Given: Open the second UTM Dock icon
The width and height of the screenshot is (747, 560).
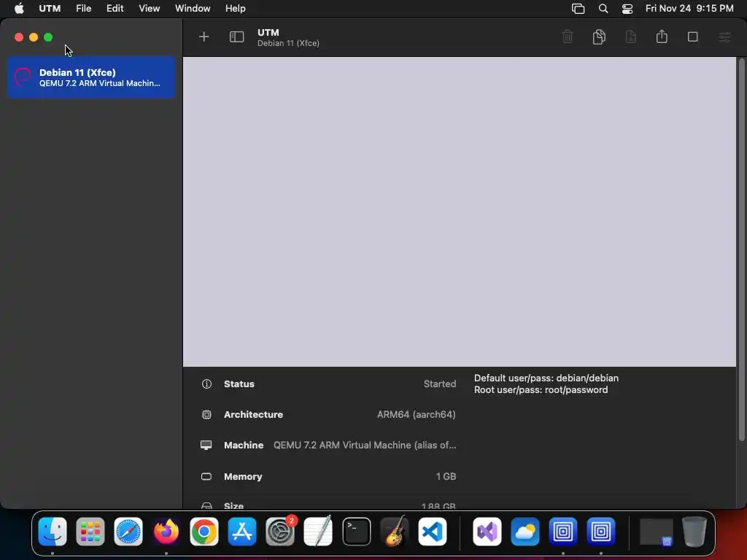Looking at the screenshot, I should coord(601,532).
